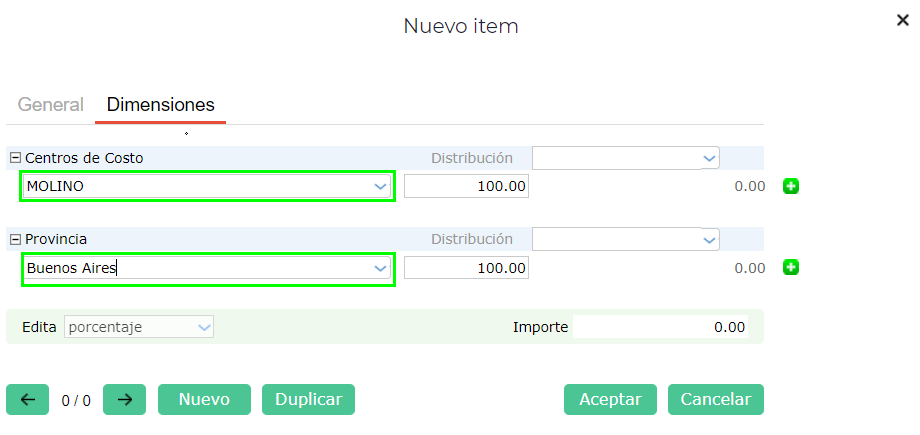The height and width of the screenshot is (435, 920).
Task: Open Distribución dropdown for Provincia
Action: (709, 240)
